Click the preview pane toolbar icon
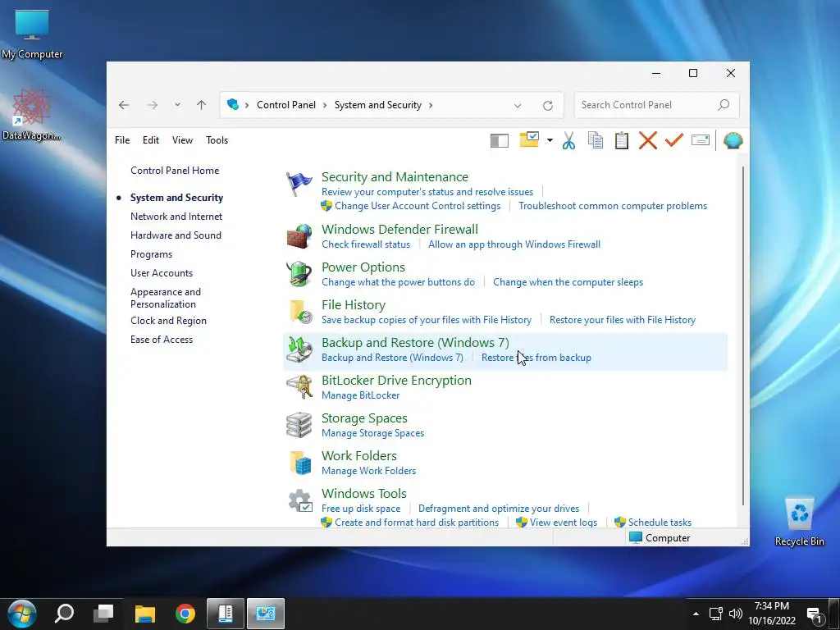The width and height of the screenshot is (840, 630). click(x=500, y=140)
